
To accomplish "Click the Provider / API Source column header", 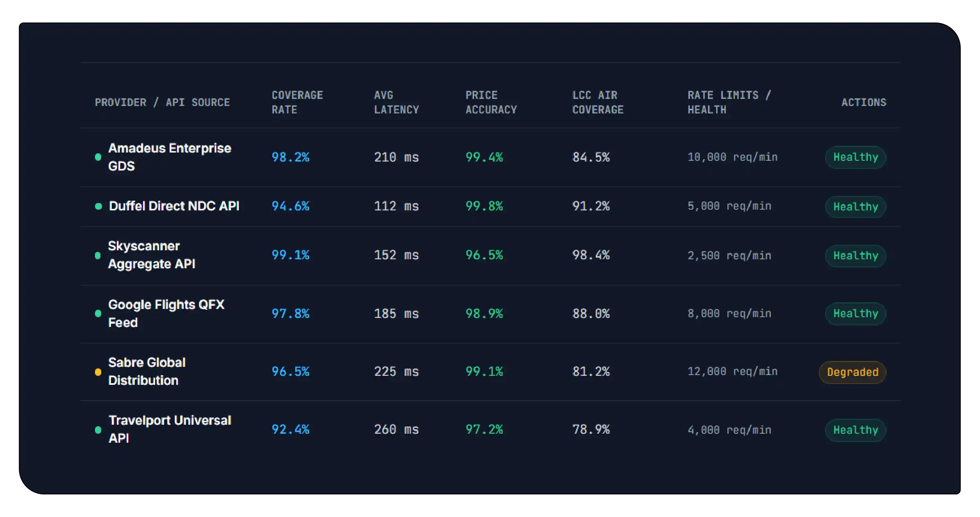I will pyautogui.click(x=162, y=102).
